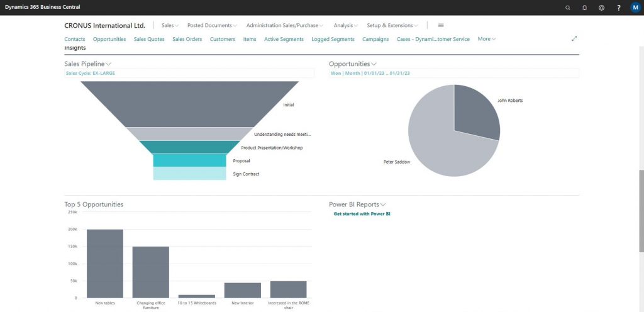
Task: Open Logged Segments
Action: pos(333,39)
